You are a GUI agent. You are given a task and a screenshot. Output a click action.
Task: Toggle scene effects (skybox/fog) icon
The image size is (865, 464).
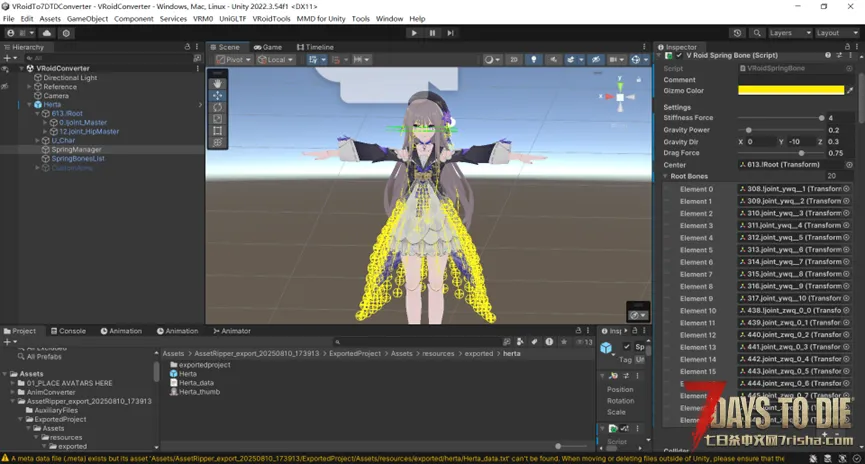click(x=570, y=60)
